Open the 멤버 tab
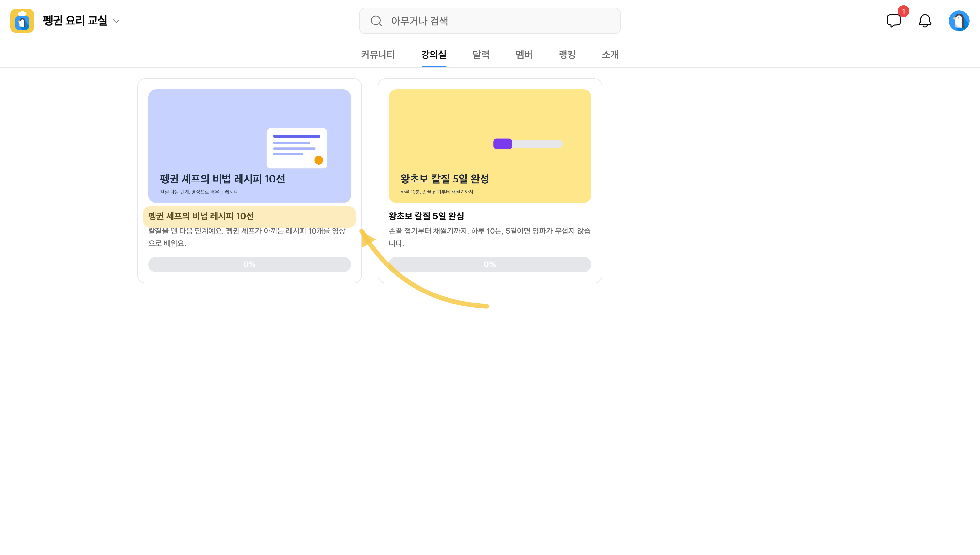This screenshot has width=980, height=555. coord(524,55)
